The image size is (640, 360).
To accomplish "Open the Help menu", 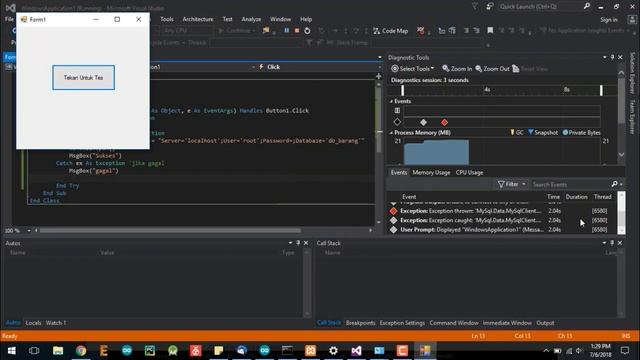I will 306,19.
